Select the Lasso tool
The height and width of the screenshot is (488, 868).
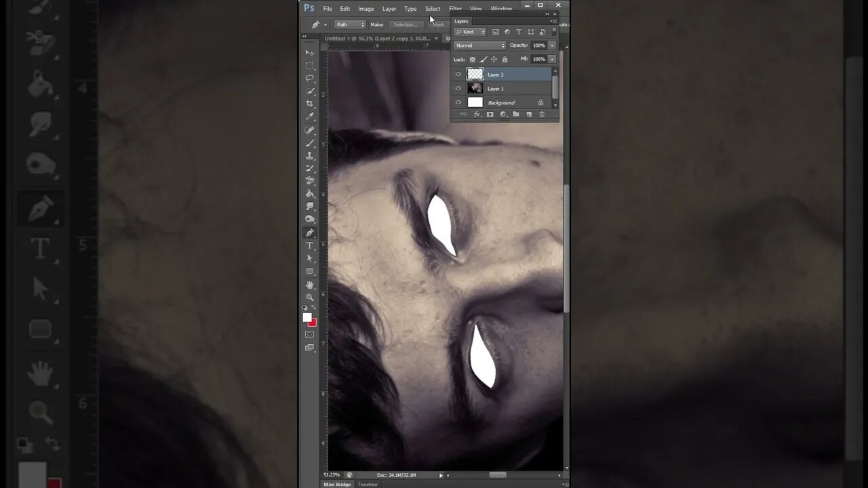click(310, 78)
